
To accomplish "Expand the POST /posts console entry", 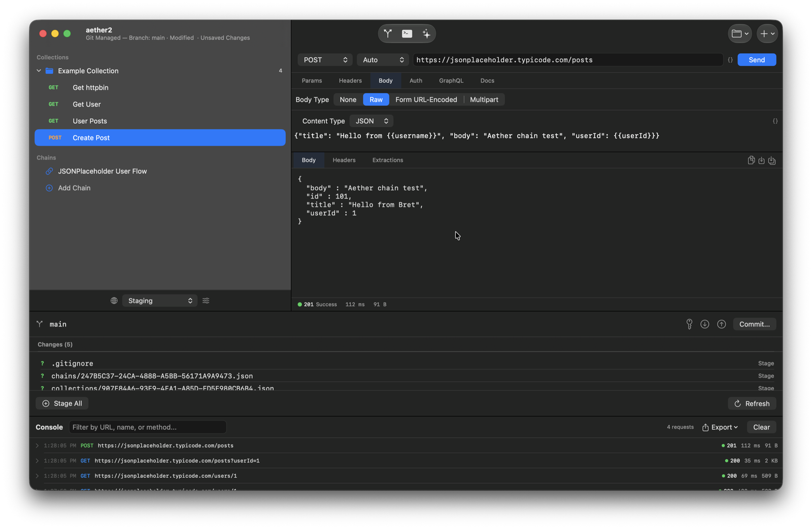I will click(x=37, y=446).
